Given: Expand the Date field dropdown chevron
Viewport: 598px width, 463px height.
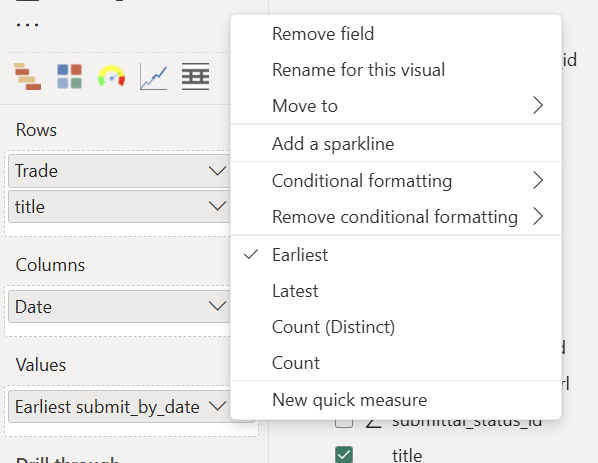Looking at the screenshot, I should click(217, 306).
